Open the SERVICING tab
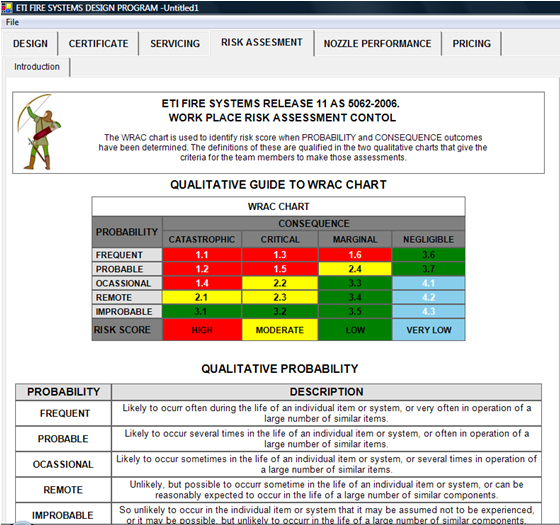560x525 pixels. point(175,44)
